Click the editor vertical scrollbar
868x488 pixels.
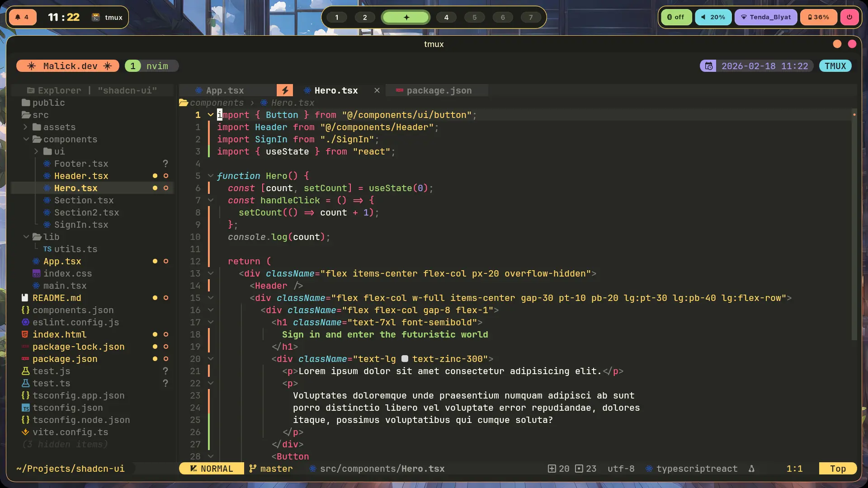[854, 224]
